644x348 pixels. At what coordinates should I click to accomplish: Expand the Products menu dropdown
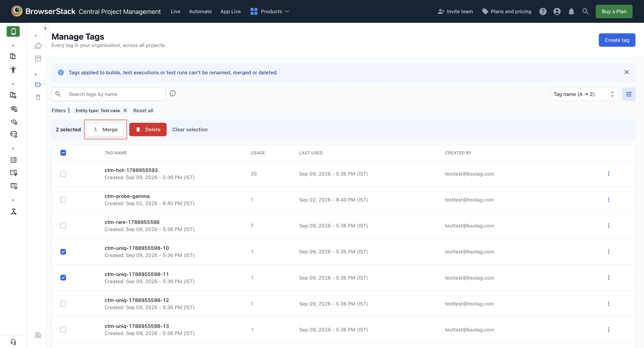pos(270,11)
